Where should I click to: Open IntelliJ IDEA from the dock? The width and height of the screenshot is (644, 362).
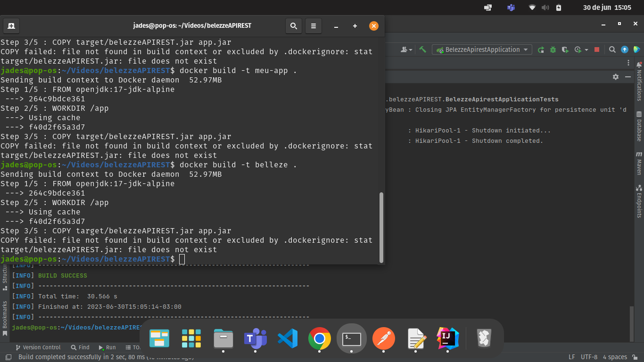click(x=448, y=338)
